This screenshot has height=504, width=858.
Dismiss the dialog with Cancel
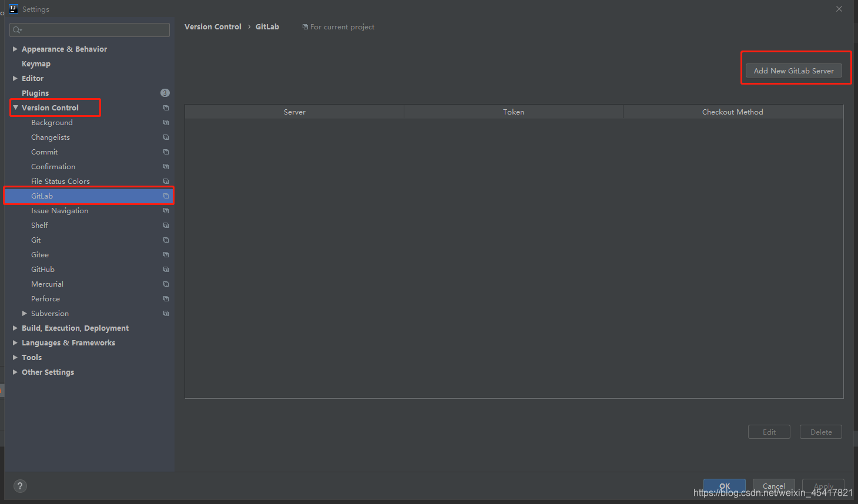tap(774, 486)
